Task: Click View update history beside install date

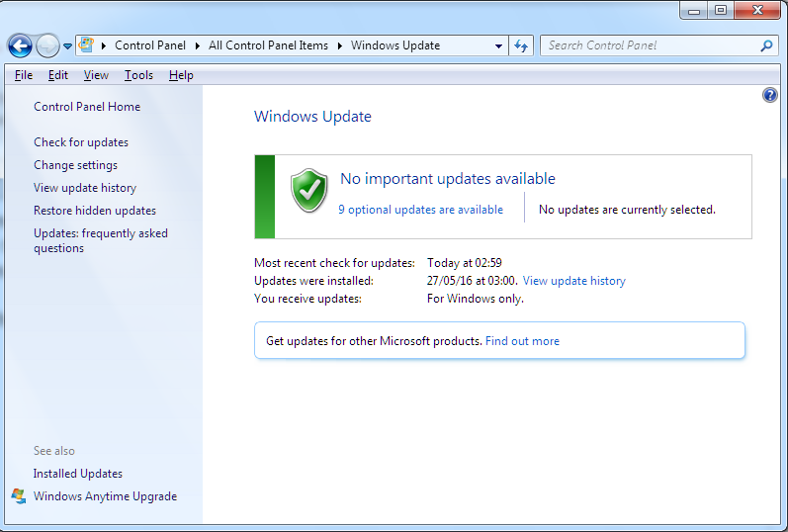Action: click(573, 281)
